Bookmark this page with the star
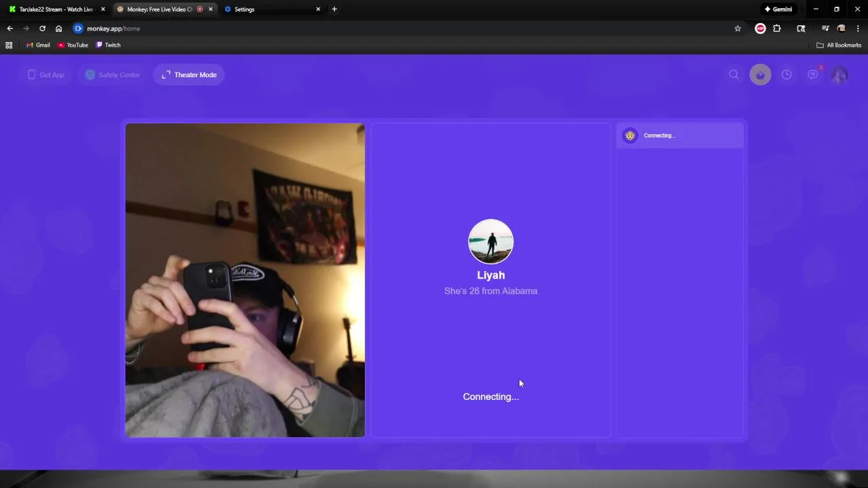This screenshot has height=488, width=868. coord(738,28)
